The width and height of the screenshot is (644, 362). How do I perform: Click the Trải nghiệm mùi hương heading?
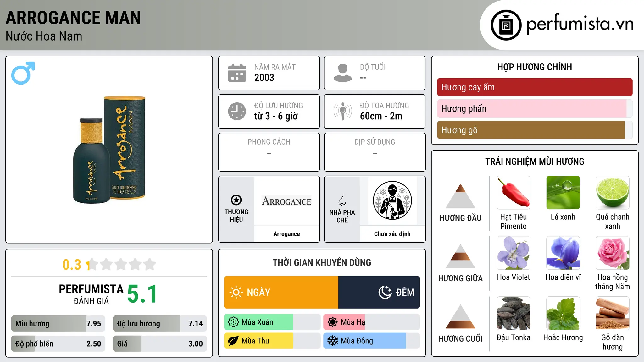point(535,162)
